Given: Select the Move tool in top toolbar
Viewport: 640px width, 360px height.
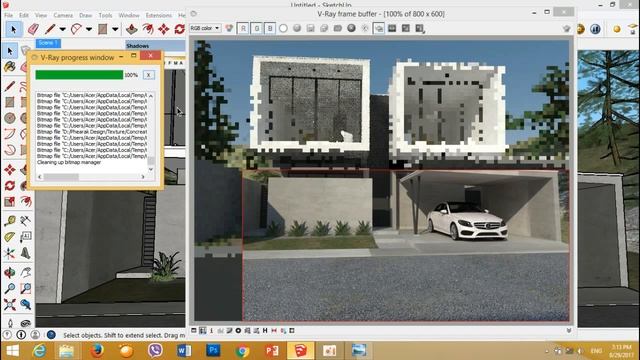Looking at the screenshot, I should [164, 29].
